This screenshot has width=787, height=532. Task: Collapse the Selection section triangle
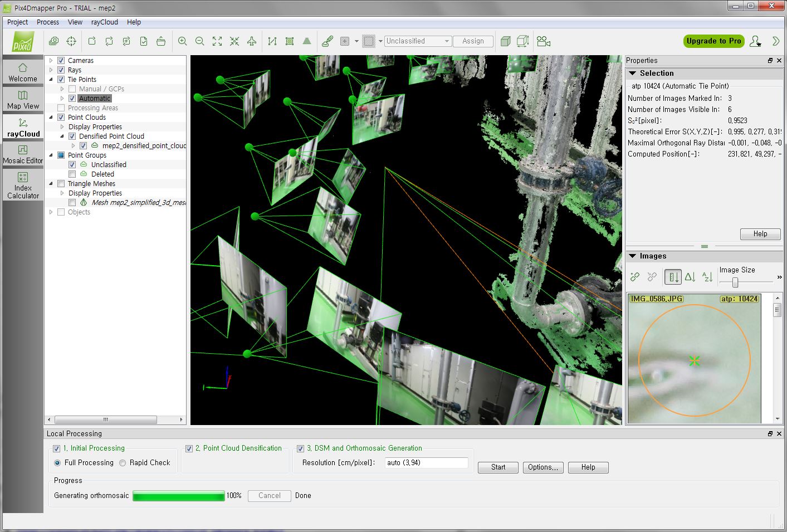[x=633, y=73]
